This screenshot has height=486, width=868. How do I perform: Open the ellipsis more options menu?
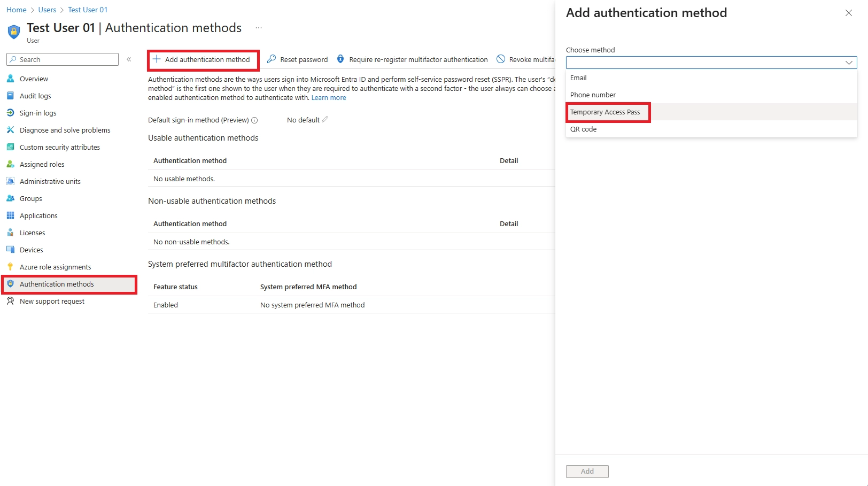(x=259, y=28)
